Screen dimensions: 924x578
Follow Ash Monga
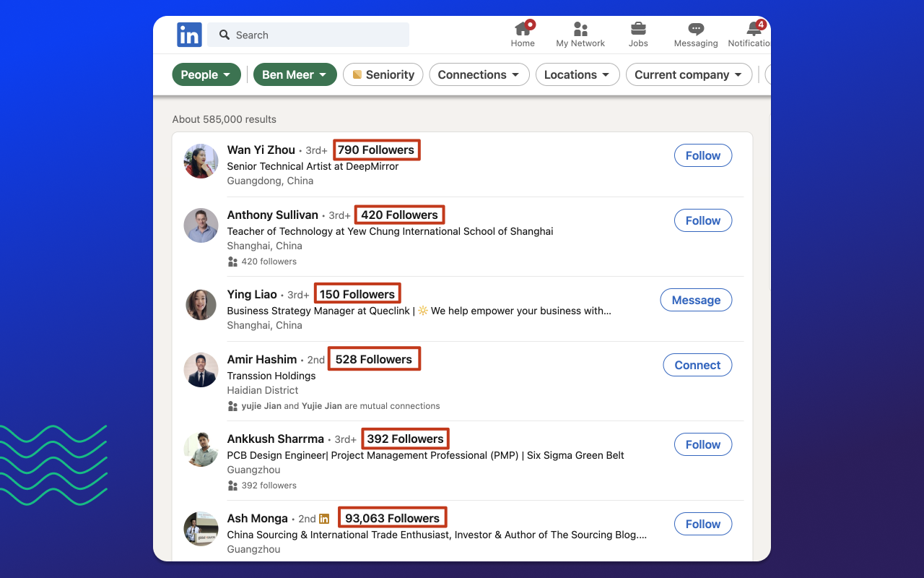coord(703,524)
